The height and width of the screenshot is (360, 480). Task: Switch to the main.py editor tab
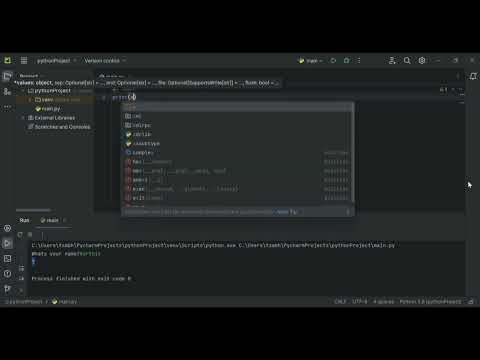pos(112,76)
